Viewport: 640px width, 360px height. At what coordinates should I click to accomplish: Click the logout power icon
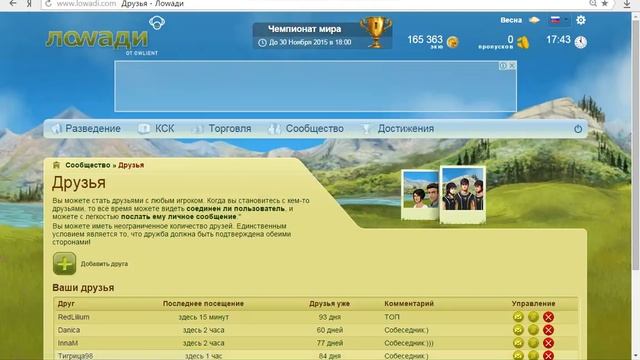tap(578, 129)
